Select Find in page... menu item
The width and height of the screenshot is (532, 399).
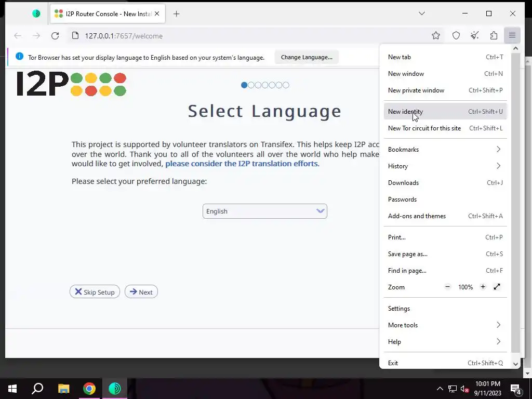445,271
